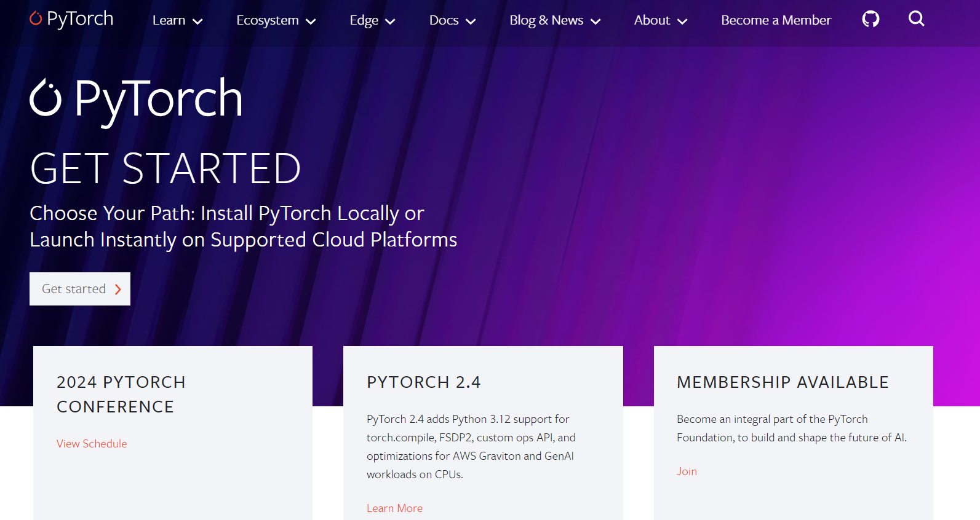This screenshot has height=520, width=980.
Task: Click the Choose Your Path subtitle text
Action: [x=244, y=226]
